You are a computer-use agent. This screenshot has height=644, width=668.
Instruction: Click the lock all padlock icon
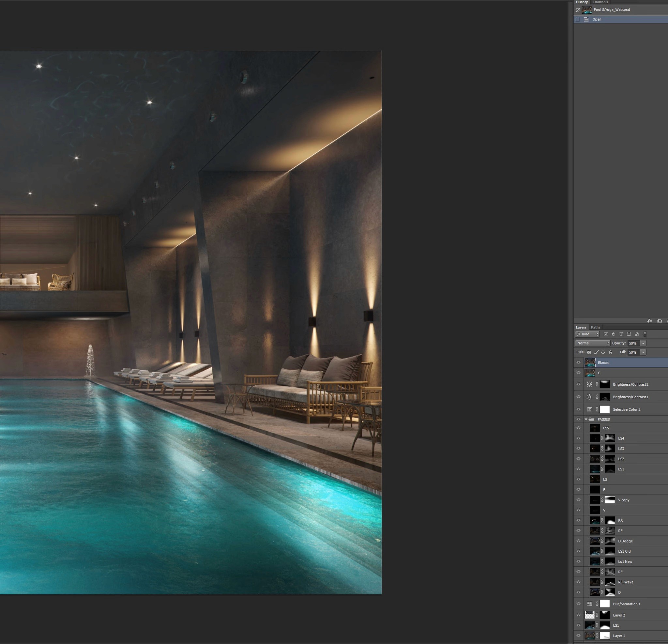[x=610, y=353]
